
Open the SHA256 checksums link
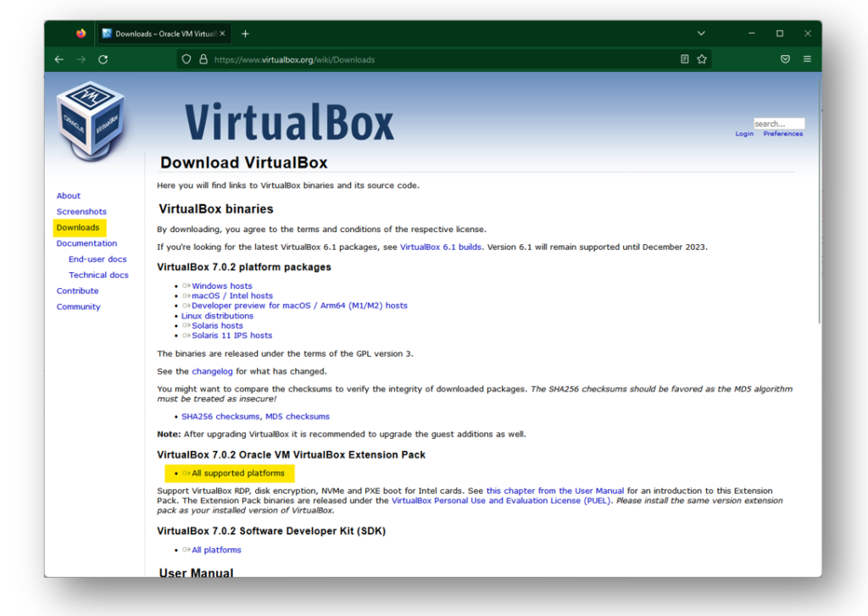tap(220, 416)
